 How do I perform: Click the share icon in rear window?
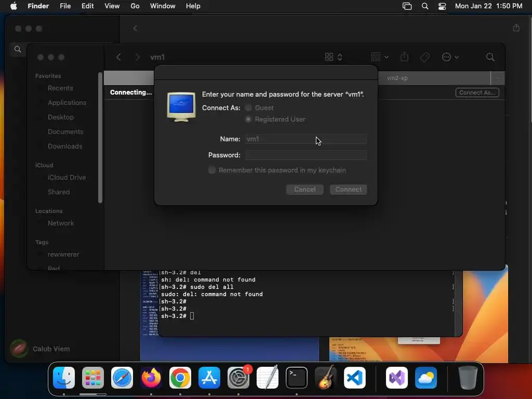tap(516, 28)
